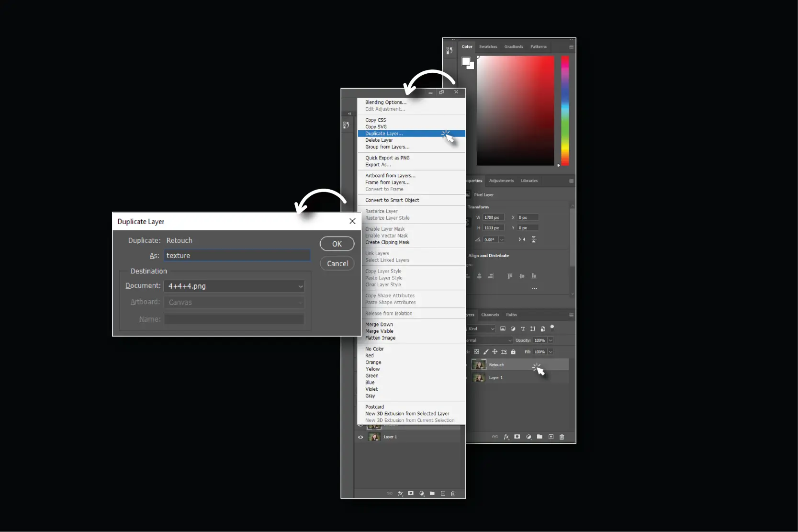Switch to the Adjustments tab
Image resolution: width=798 pixels, height=532 pixels.
pyautogui.click(x=501, y=181)
